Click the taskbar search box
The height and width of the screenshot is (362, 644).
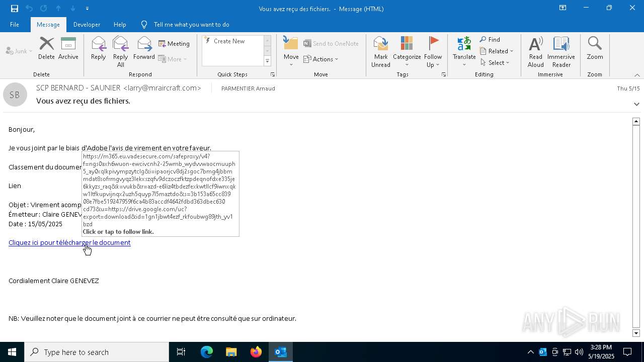coord(97,352)
